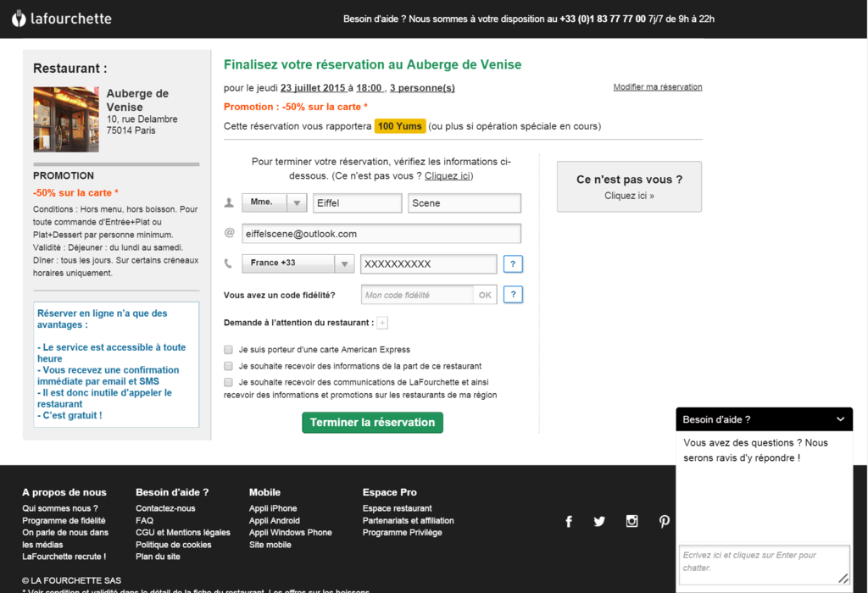
Task: Check receive LaFourchette communications box
Action: pos(228,382)
